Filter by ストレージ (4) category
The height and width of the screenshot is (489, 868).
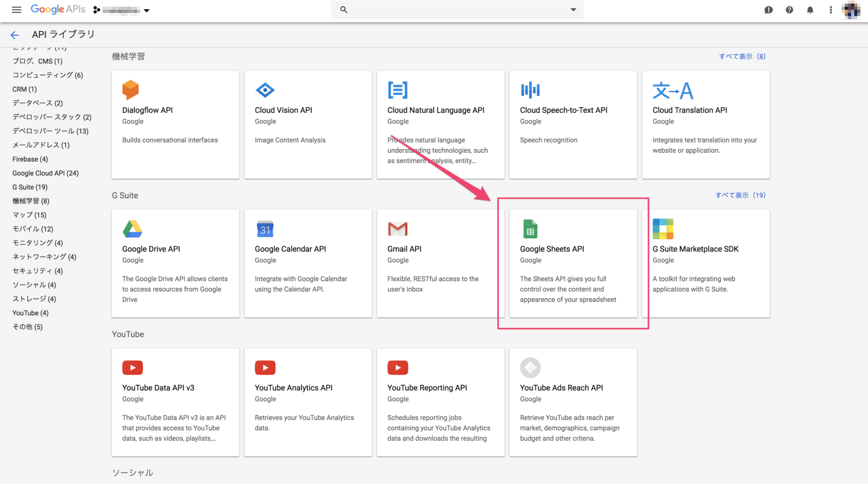[x=34, y=299]
